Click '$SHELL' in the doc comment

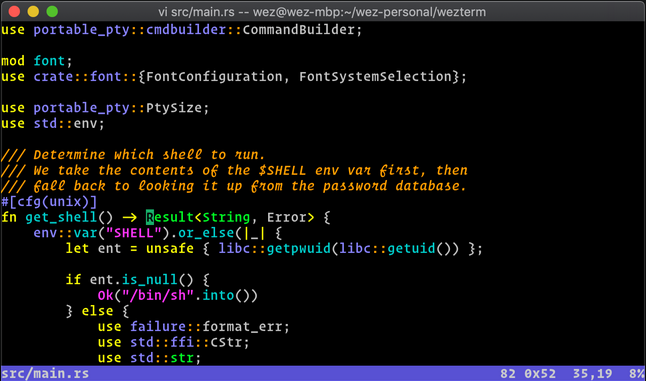click(283, 171)
